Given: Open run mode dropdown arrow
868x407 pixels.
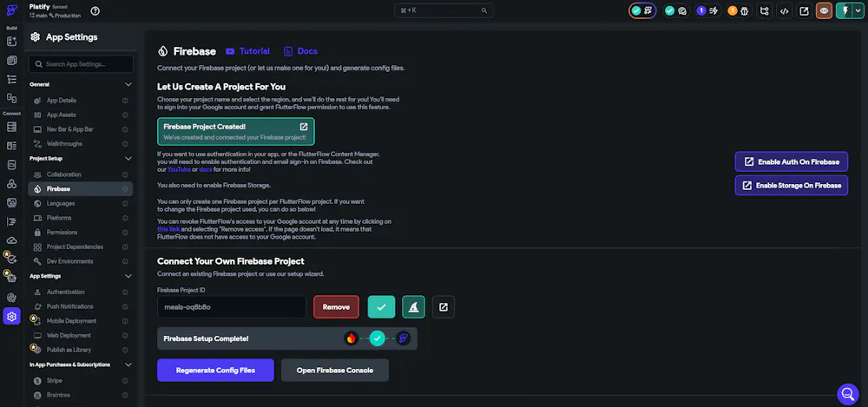Looking at the screenshot, I should 858,10.
